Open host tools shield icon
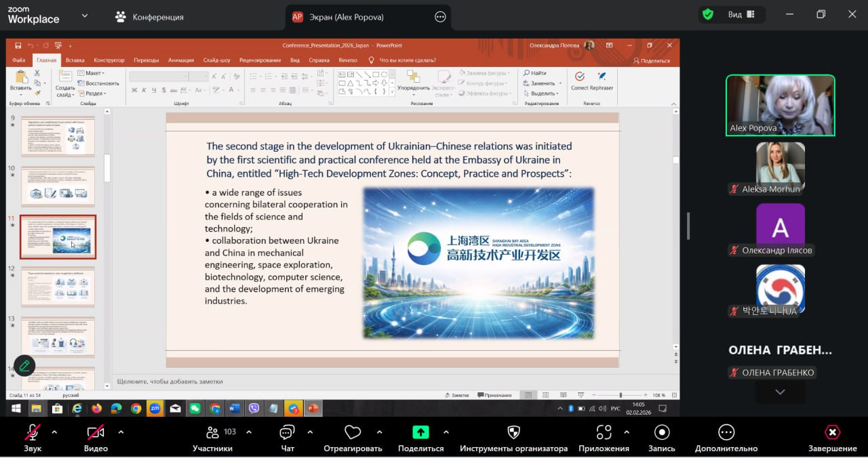This screenshot has width=868, height=458. 513,432
